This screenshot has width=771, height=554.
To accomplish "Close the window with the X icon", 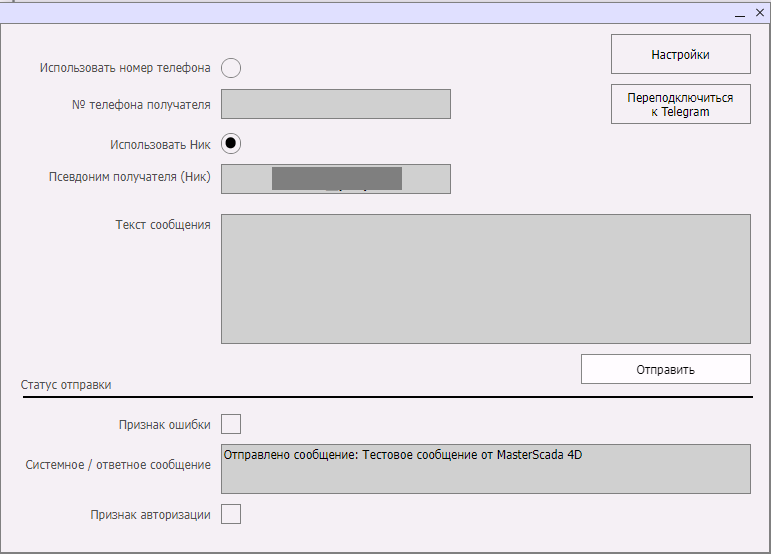I will coord(758,13).
